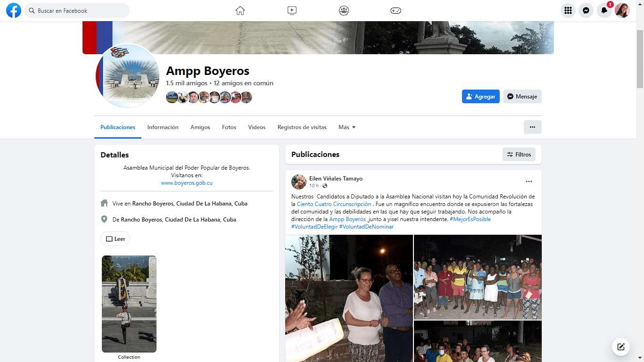Click the search magnifier icon
The height and width of the screenshot is (362, 644).
point(32,10)
